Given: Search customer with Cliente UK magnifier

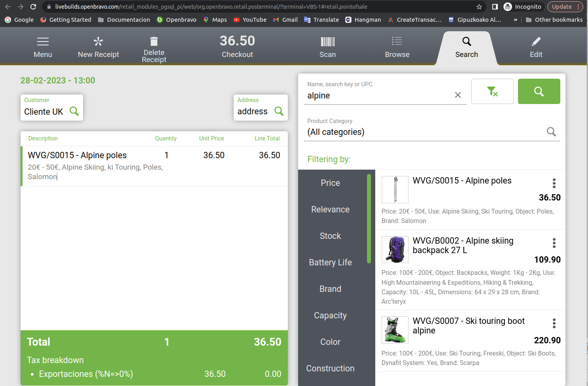Looking at the screenshot, I should 74,111.
